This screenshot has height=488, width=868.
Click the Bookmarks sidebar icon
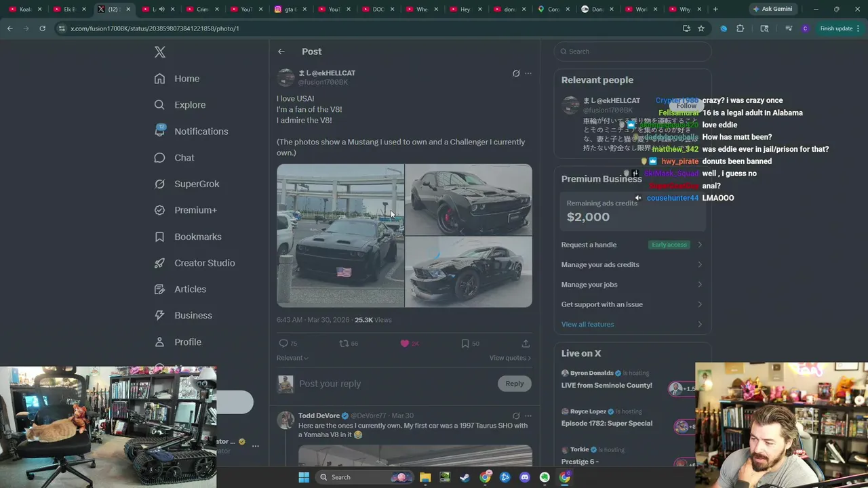[159, 237]
